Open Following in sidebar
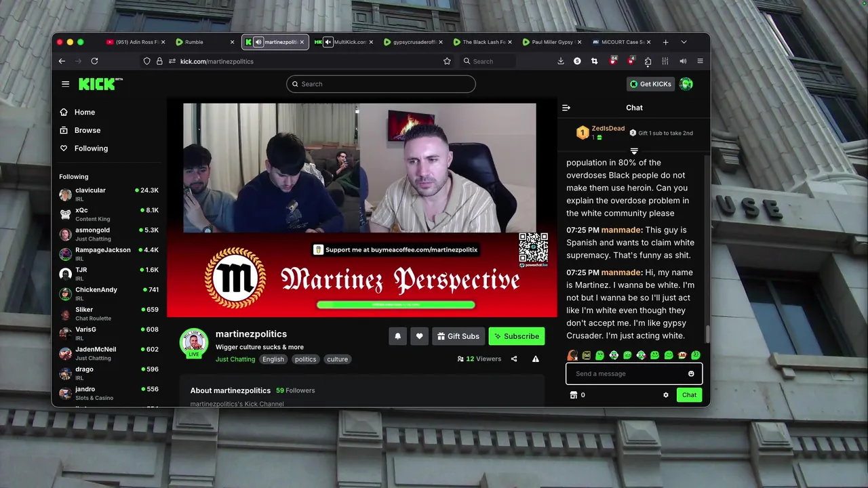This screenshot has height=488, width=868. [x=91, y=148]
